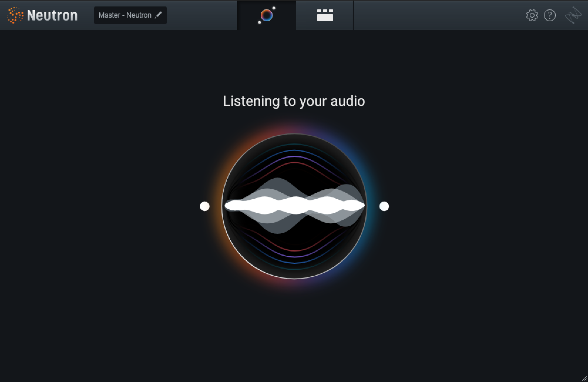Toggle the small white orbit dot above the sphere

point(274,8)
